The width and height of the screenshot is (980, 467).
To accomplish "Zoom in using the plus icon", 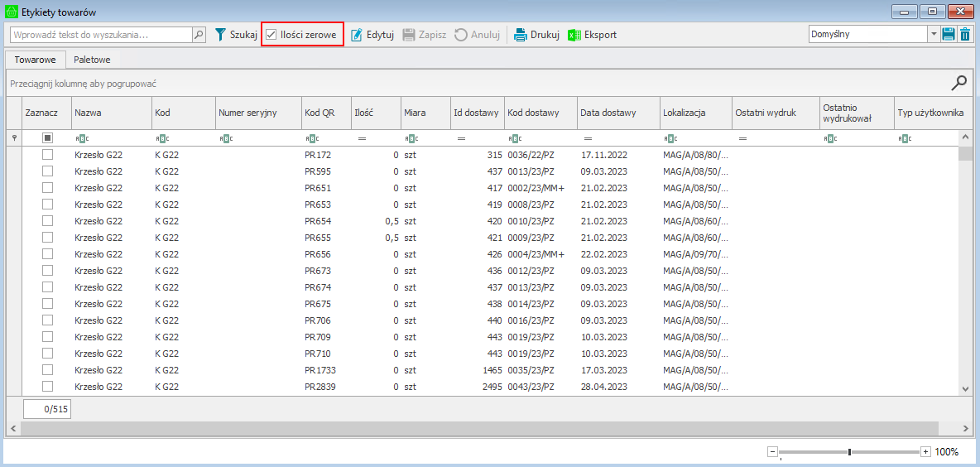I will tap(925, 451).
